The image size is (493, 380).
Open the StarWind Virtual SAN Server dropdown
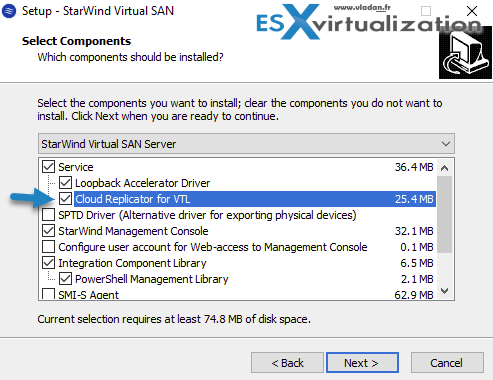pos(246,144)
